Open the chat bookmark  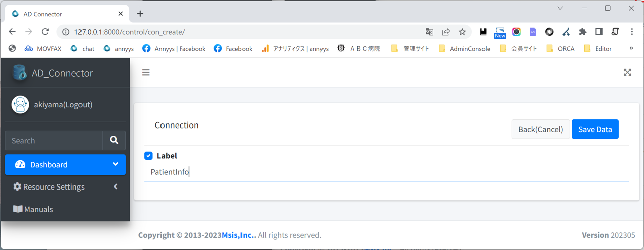pos(83,49)
